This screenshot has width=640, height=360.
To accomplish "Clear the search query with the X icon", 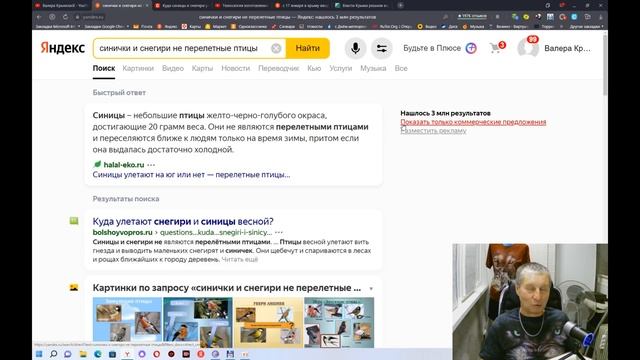I will point(276,48).
